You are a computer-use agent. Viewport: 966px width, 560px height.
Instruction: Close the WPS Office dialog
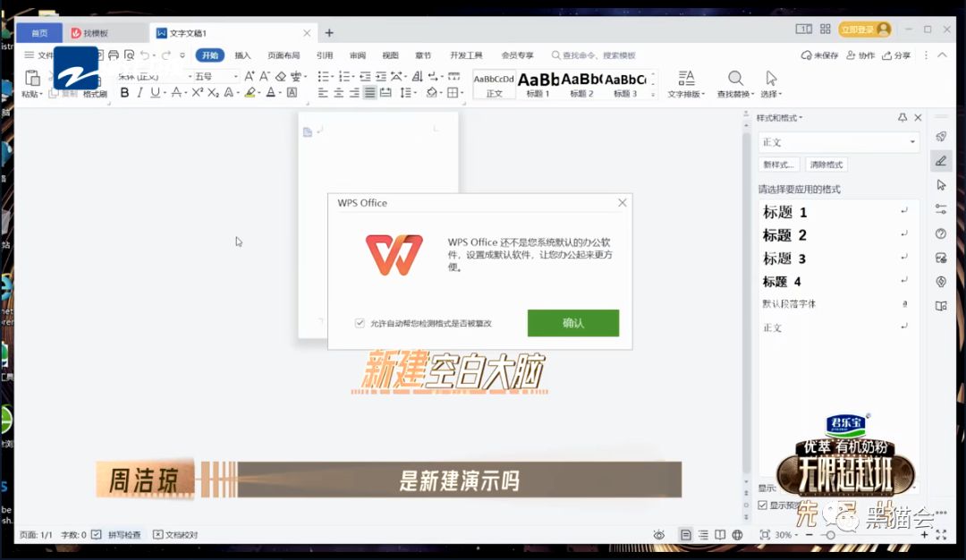coord(623,203)
